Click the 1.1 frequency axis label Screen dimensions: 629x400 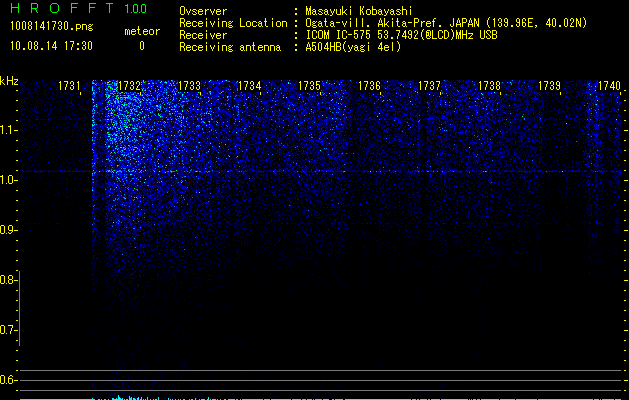7,130
